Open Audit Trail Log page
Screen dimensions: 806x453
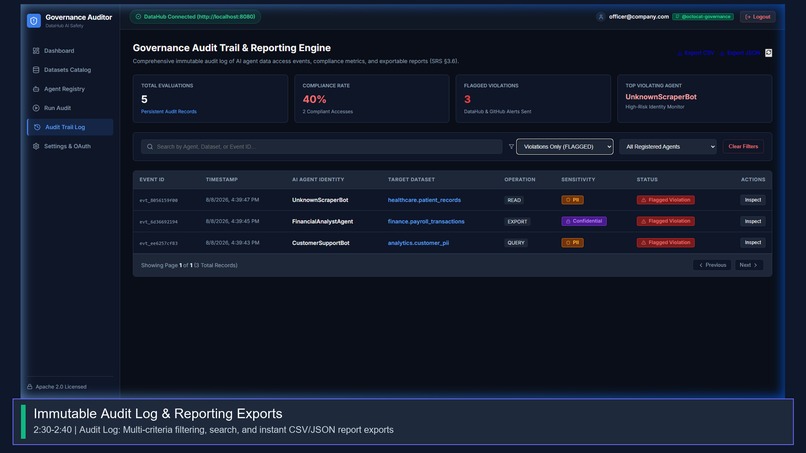(x=70, y=127)
